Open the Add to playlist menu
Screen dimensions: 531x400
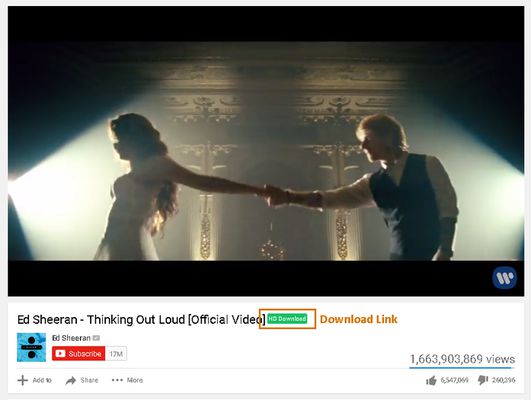click(x=42, y=380)
